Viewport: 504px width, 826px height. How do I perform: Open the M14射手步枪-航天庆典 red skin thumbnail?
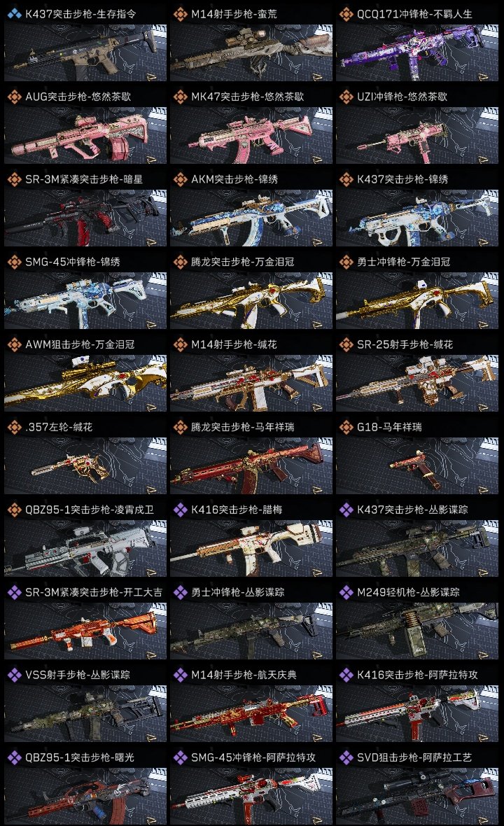pyautogui.click(x=251, y=714)
